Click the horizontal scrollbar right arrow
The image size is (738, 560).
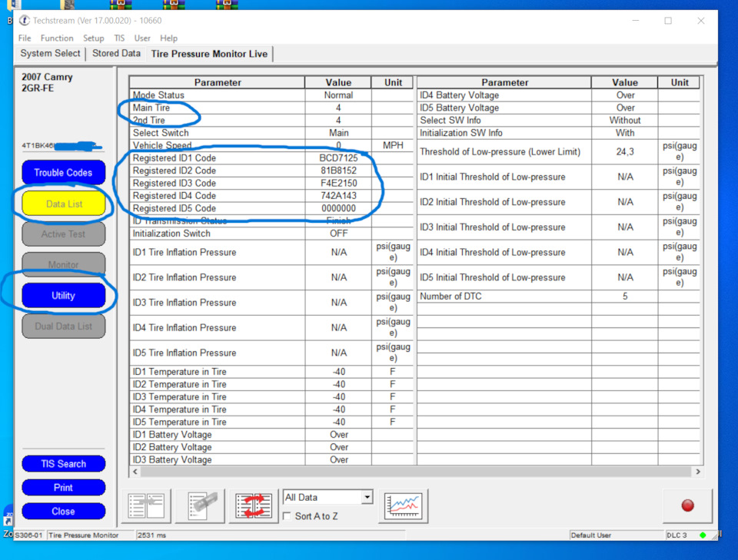point(697,472)
